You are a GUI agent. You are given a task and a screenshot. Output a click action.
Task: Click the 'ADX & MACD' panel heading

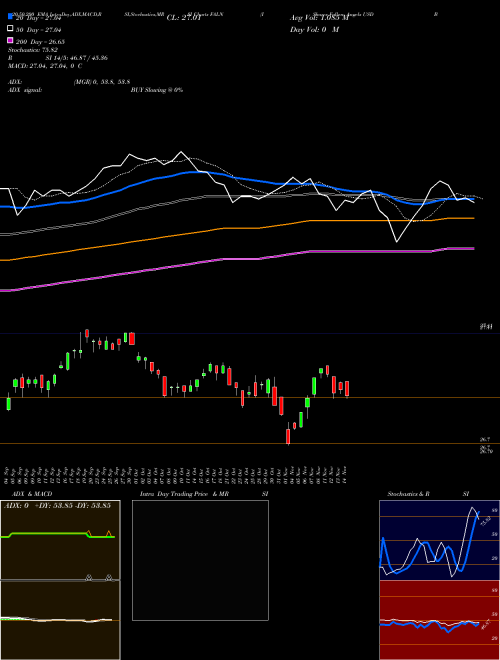pos(32,494)
